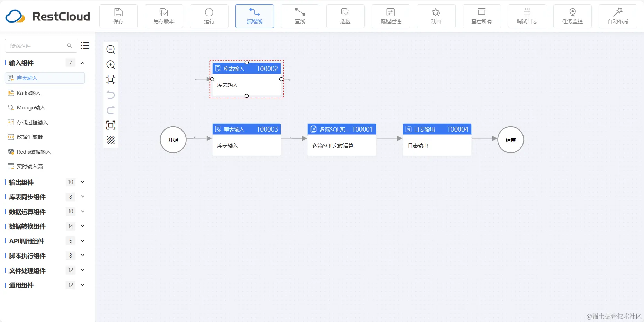Open 流程属性 flow properties
This screenshot has width=644, height=322.
point(391,16)
